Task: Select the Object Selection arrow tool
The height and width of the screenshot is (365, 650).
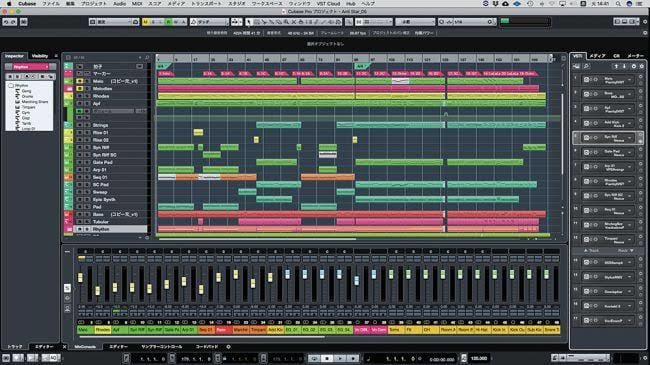Action: (249, 22)
